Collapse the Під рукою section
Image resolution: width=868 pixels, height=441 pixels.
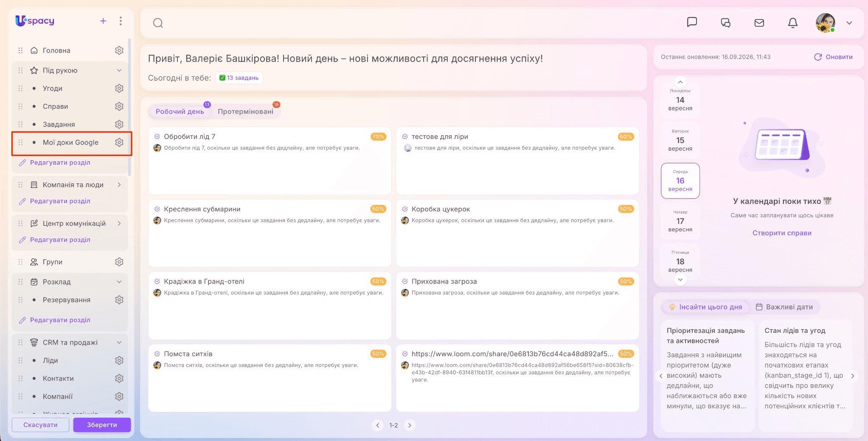click(x=119, y=70)
